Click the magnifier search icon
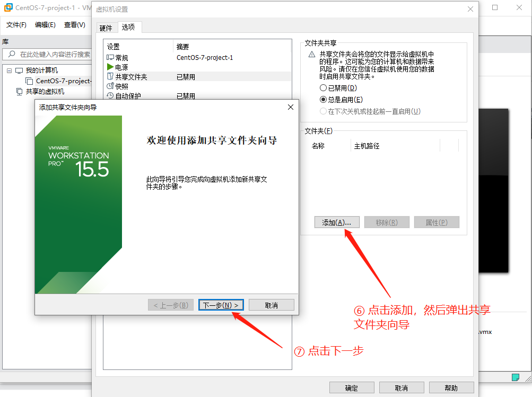 [11, 54]
